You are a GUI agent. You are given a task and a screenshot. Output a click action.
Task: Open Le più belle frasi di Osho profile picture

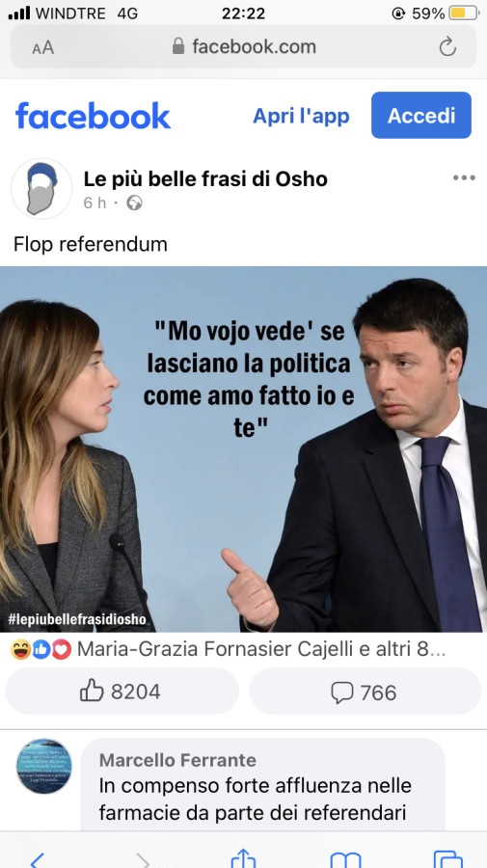click(x=41, y=189)
